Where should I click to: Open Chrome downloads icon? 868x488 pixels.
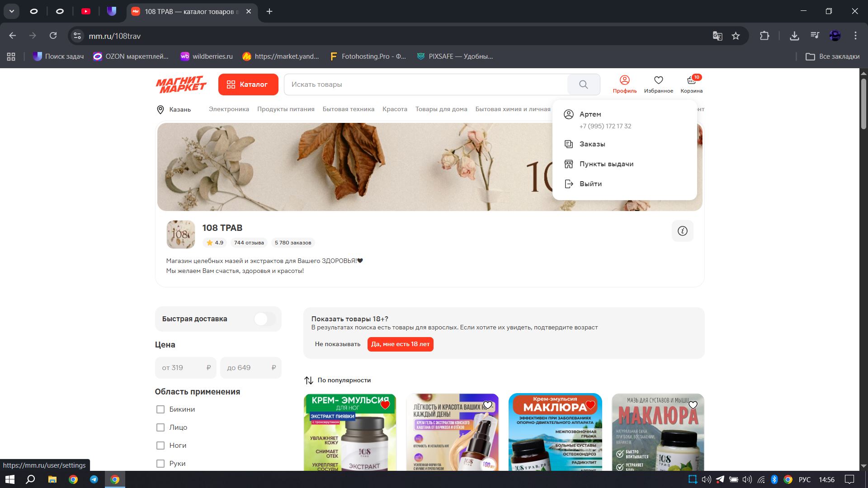click(794, 36)
